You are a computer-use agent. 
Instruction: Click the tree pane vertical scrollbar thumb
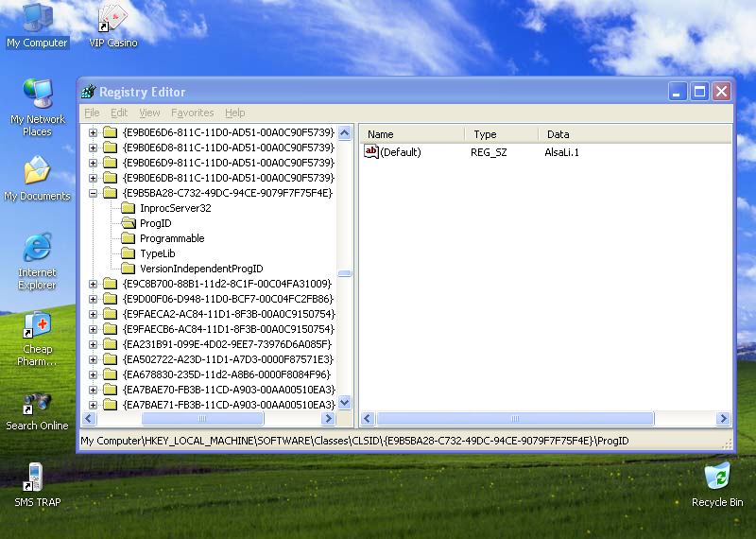345,273
